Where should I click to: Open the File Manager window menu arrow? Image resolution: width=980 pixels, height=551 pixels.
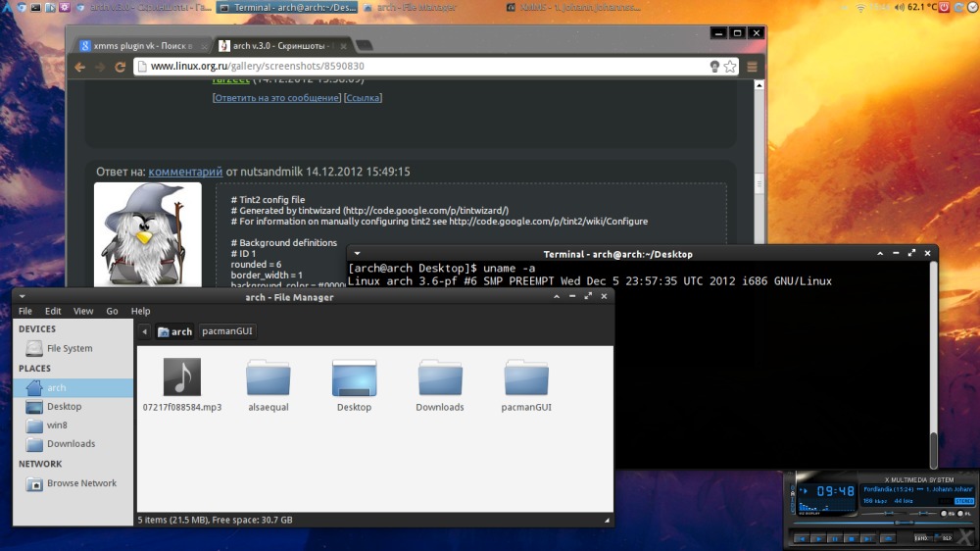click(x=22, y=296)
